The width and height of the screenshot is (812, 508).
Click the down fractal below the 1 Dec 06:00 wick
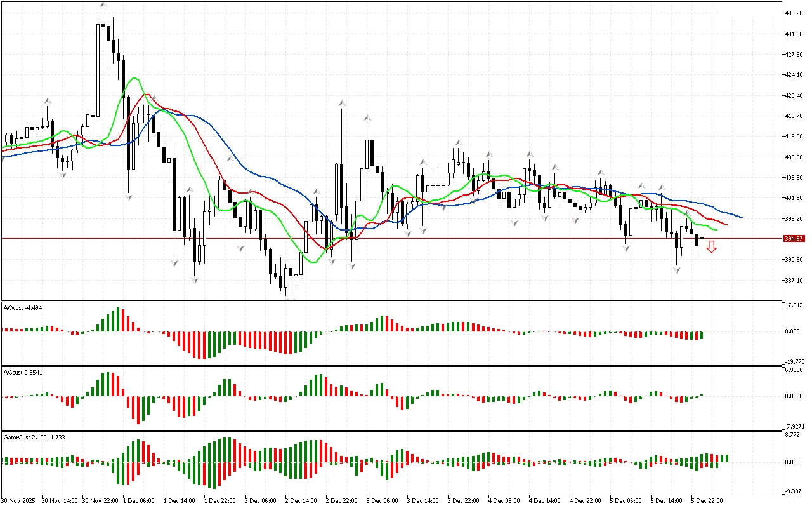tap(129, 197)
